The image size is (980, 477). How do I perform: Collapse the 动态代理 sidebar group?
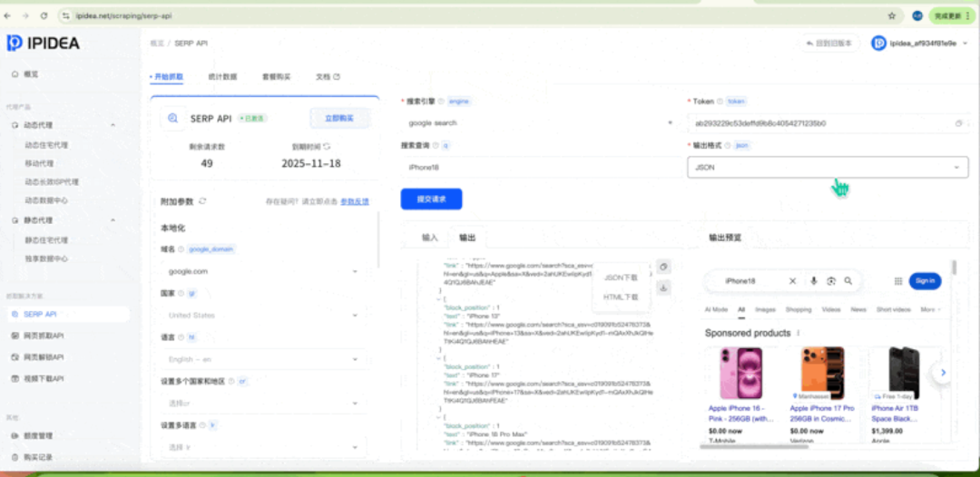click(x=113, y=125)
